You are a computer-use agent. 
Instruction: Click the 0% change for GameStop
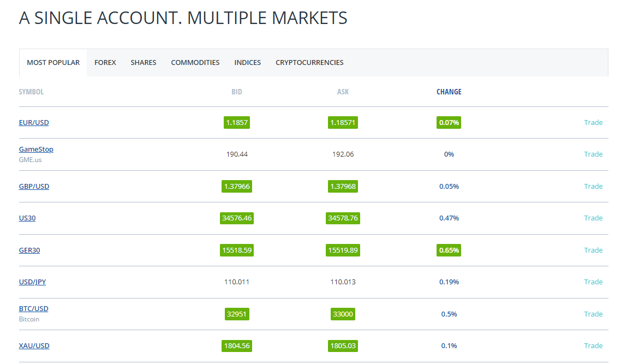coord(449,154)
